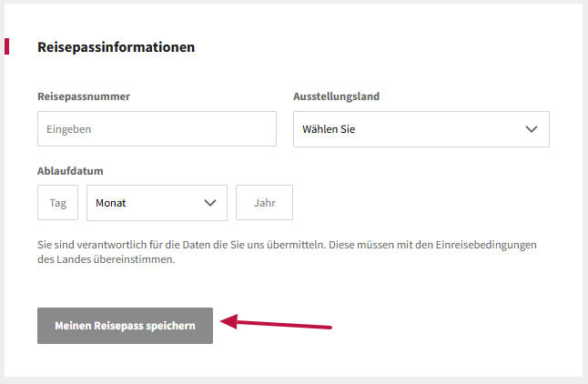Image resolution: width=588 pixels, height=384 pixels.
Task: Open the Ausstellungsland dropdown
Action: coord(421,129)
